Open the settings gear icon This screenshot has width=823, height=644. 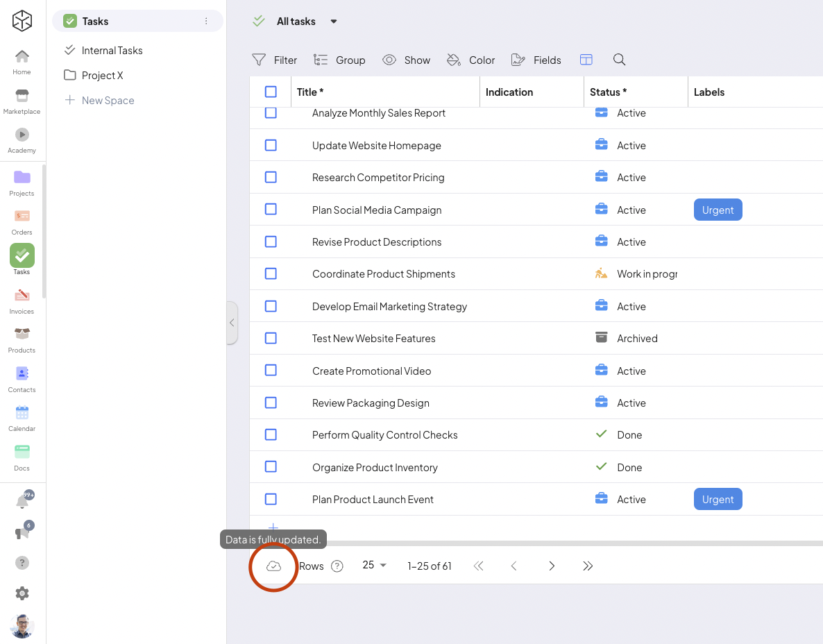pos(22,593)
